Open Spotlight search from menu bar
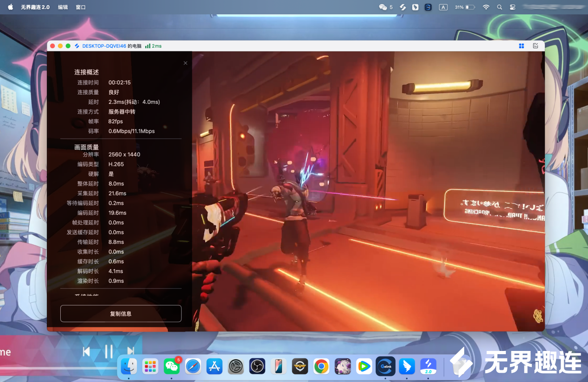The height and width of the screenshot is (382, 588). point(499,7)
